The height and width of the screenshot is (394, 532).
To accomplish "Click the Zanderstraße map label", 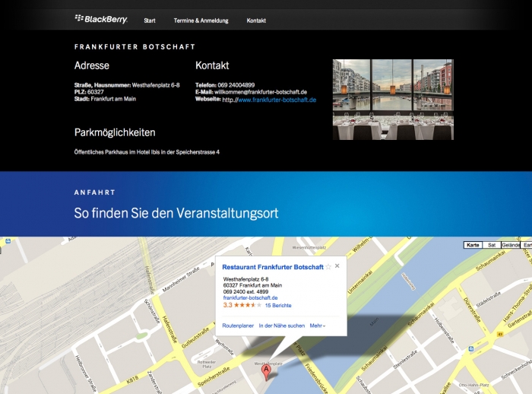I will pos(155,382).
